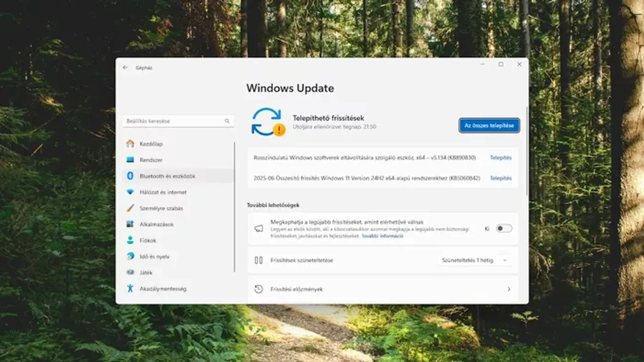Screen dimensions: 644x362
Task: Click the Telepíthető frissítések status text
Action: coord(328,118)
